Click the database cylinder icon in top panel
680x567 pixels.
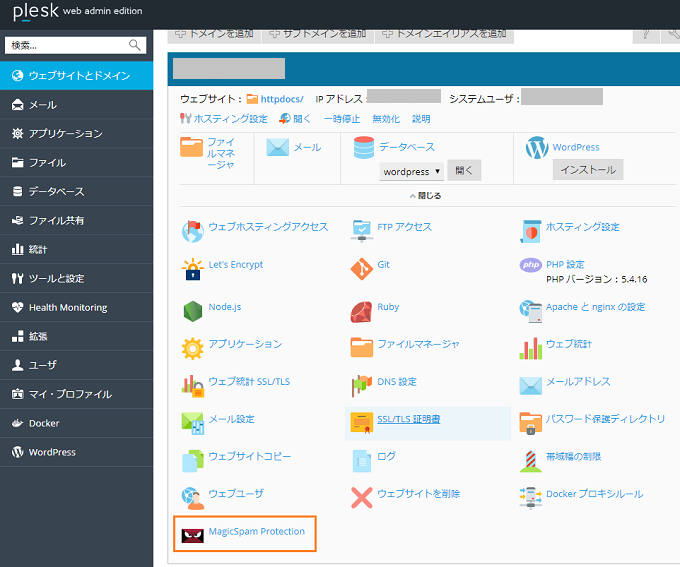click(363, 147)
